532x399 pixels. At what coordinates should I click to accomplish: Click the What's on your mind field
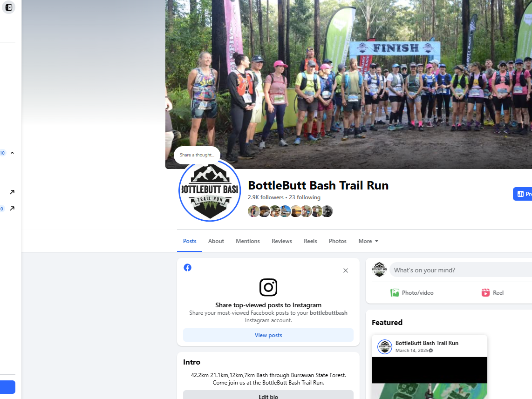pos(461,270)
